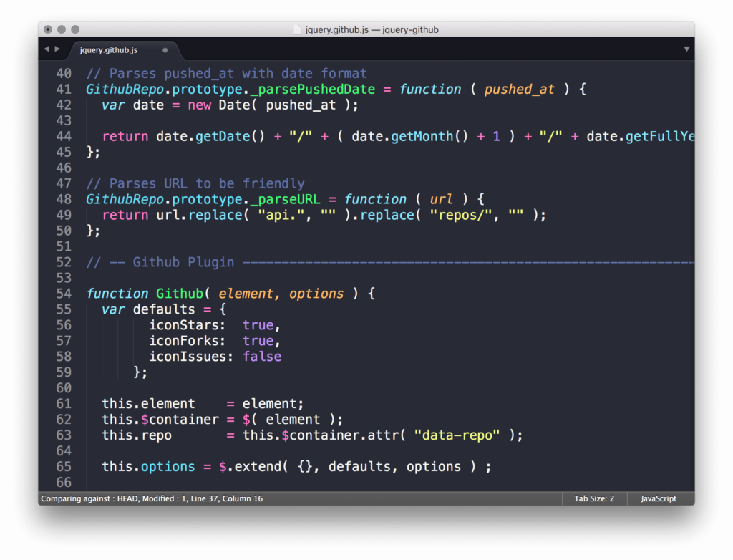Click the false value on iconIssues line
The height and width of the screenshot is (560, 733).
[x=262, y=356]
